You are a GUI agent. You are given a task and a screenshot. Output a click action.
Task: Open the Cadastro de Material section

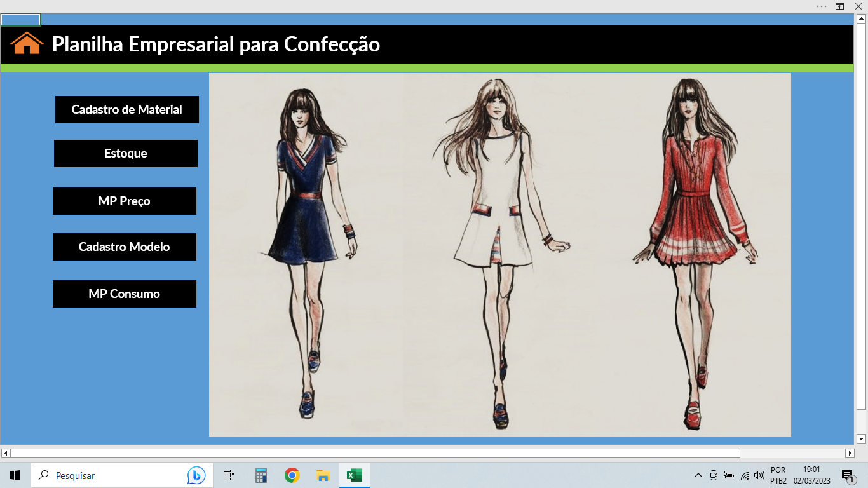tap(127, 110)
